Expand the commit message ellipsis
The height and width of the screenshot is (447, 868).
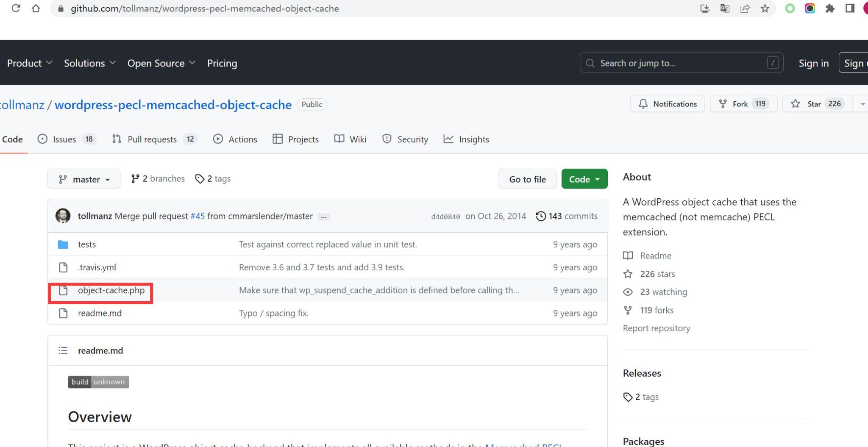(324, 217)
